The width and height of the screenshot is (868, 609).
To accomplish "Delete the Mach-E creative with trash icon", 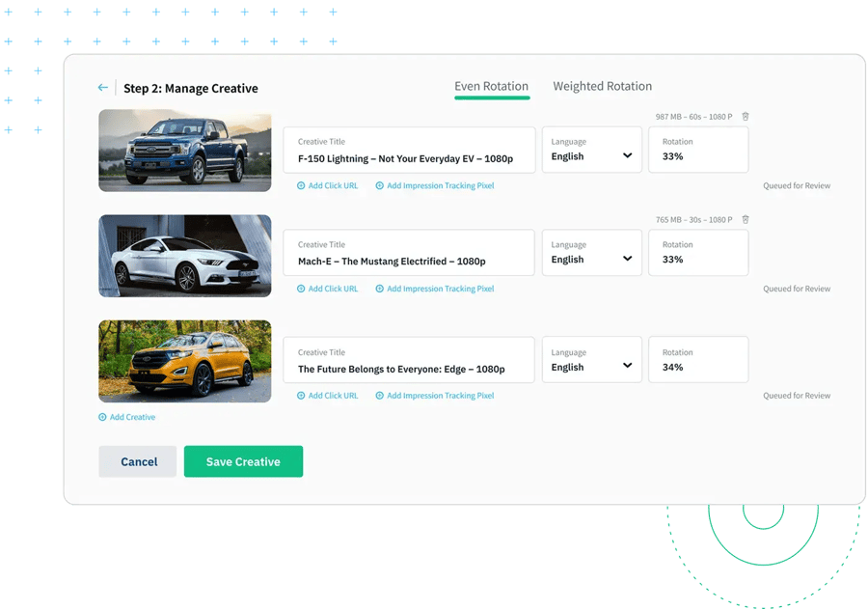I will pos(746,219).
